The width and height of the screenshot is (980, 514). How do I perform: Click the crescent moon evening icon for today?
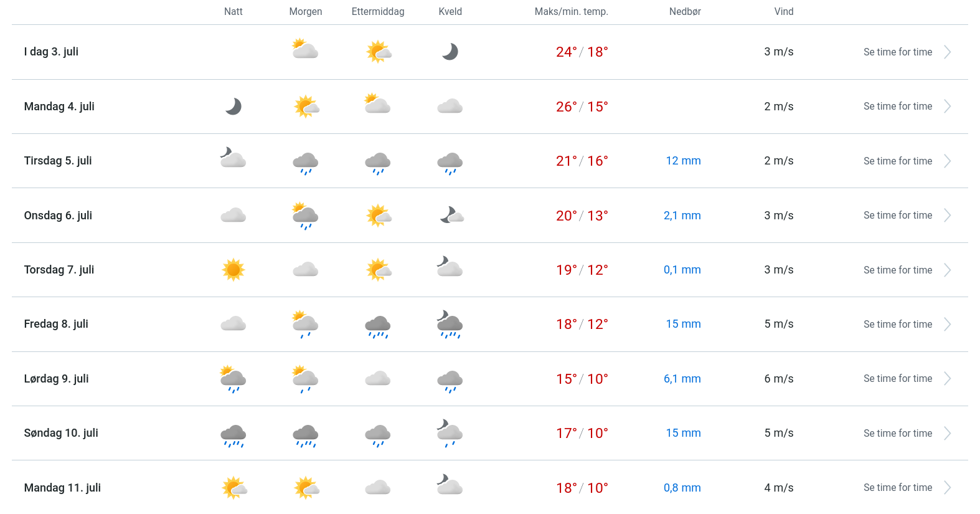tap(450, 52)
